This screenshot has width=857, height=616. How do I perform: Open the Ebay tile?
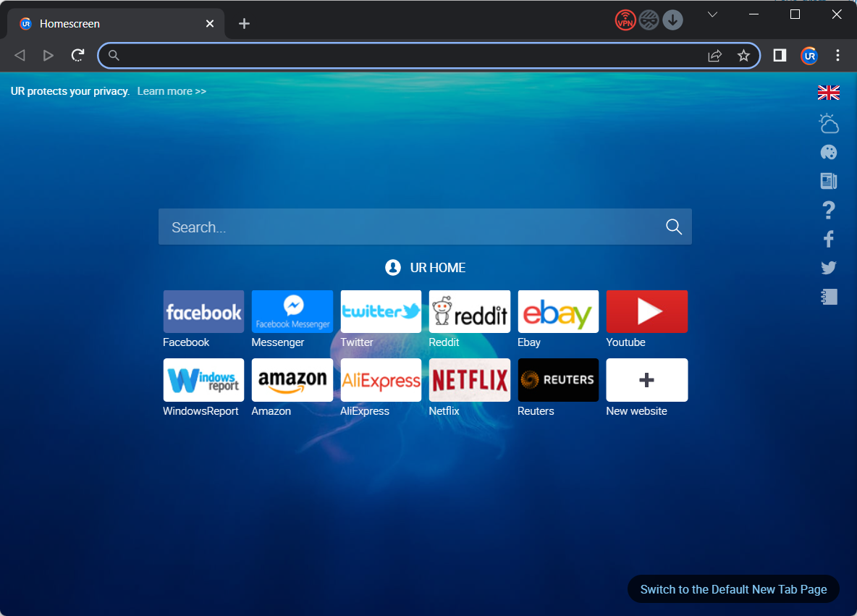pos(558,311)
